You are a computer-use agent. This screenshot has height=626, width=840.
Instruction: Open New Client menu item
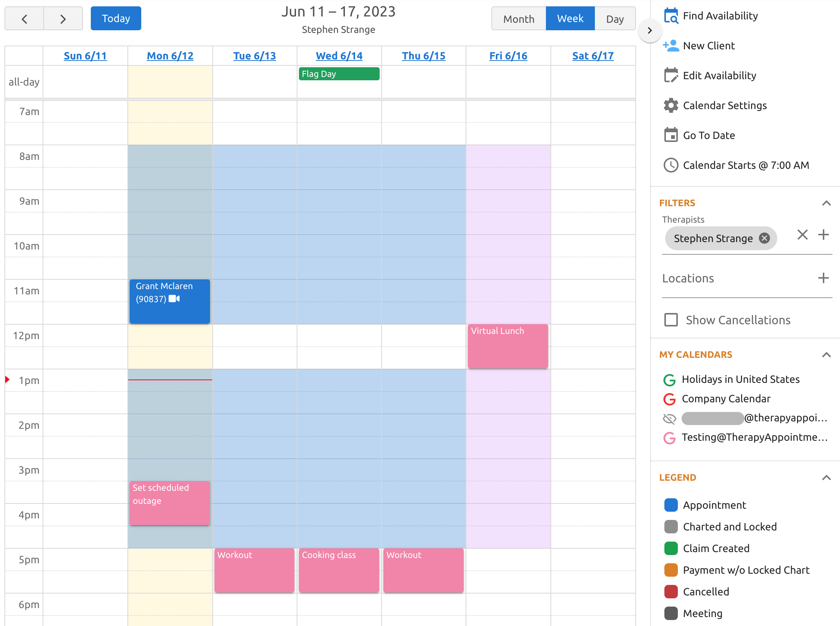(709, 46)
